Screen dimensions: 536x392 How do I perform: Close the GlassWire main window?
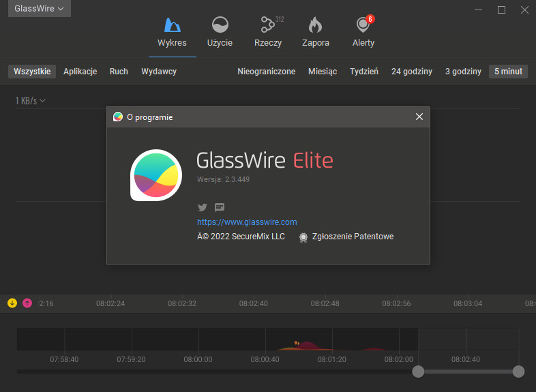point(524,10)
